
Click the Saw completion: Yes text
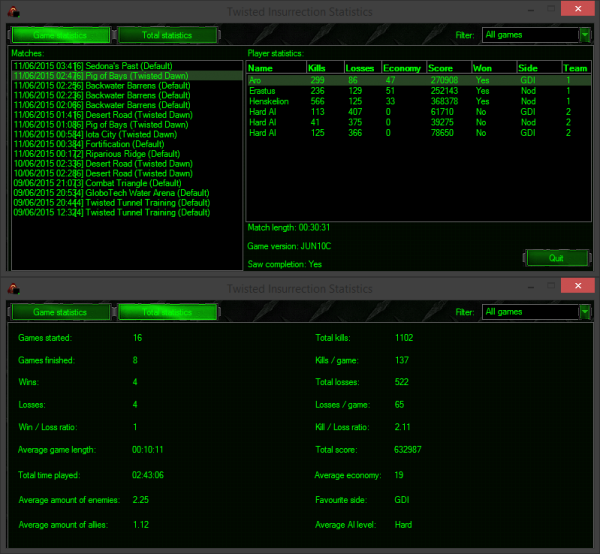tap(284, 264)
